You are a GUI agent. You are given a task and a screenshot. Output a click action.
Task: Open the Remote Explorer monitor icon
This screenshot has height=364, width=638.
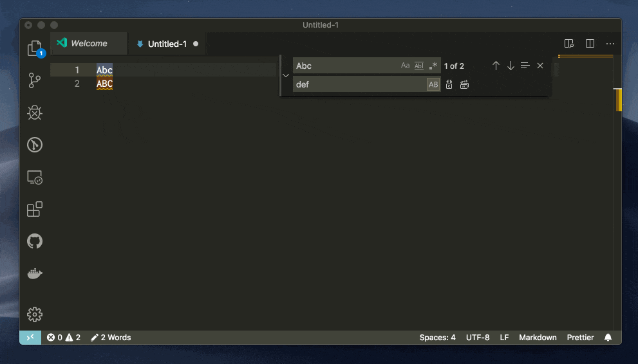tap(35, 177)
